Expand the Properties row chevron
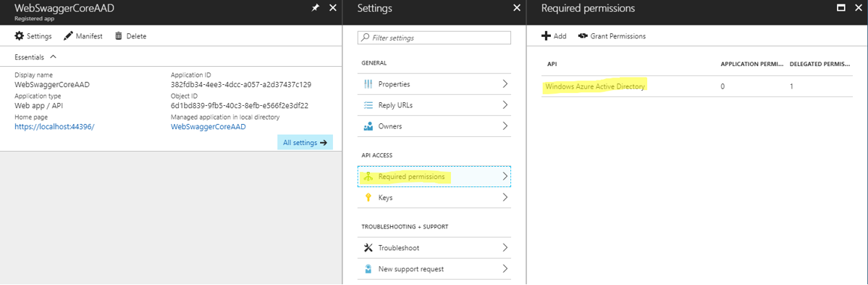Screen dimensions: 868x285 pos(505,83)
